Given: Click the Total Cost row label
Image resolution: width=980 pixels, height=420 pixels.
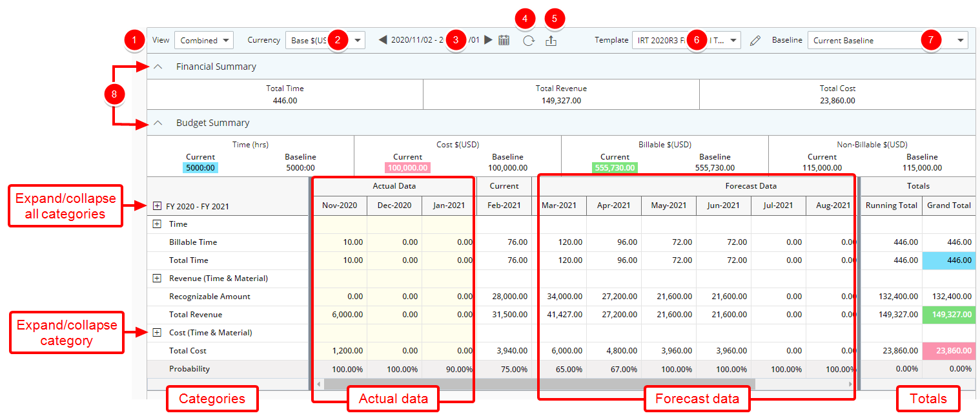Looking at the screenshot, I should coord(188,351).
